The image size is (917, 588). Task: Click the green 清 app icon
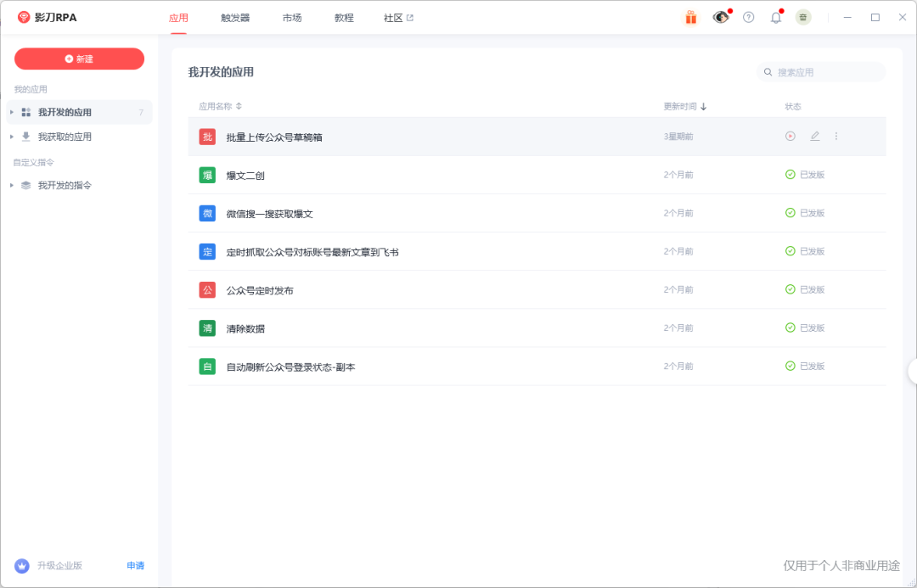tap(208, 328)
